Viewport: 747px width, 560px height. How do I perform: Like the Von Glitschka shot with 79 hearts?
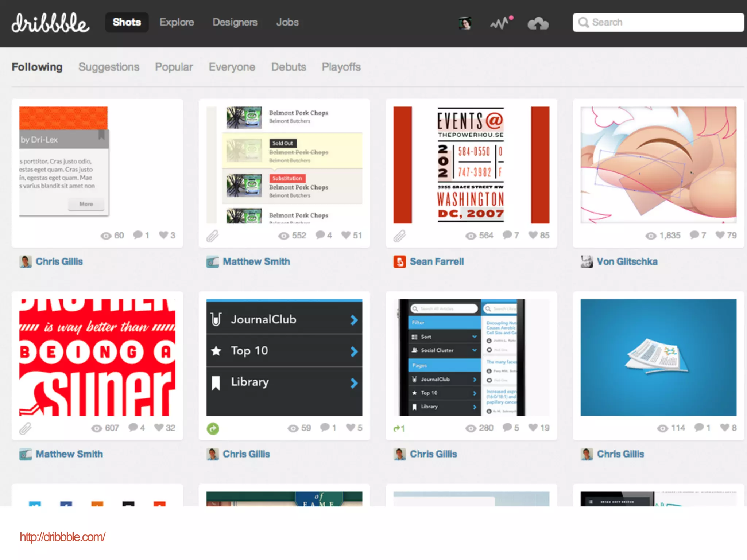click(720, 235)
